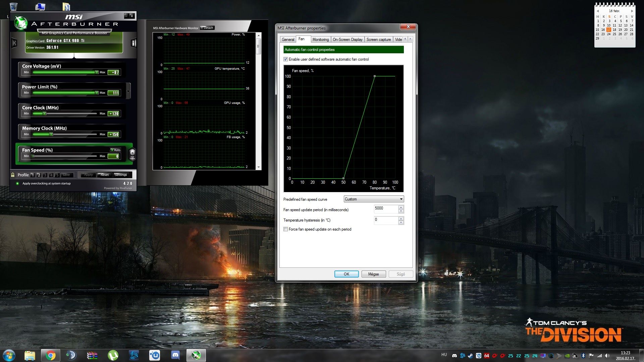Viewport: 644px width, 362px height.
Task: Switch to the Screen capture tab
Action: (379, 40)
